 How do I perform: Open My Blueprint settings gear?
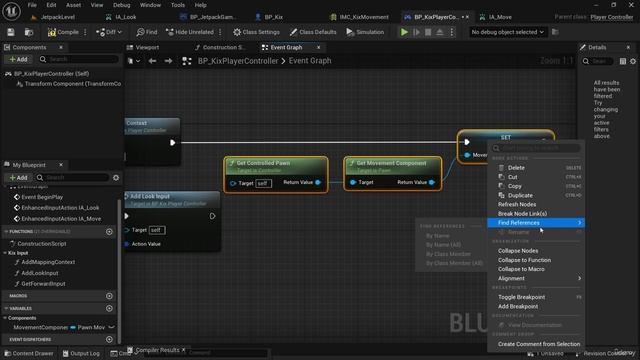coord(116,178)
